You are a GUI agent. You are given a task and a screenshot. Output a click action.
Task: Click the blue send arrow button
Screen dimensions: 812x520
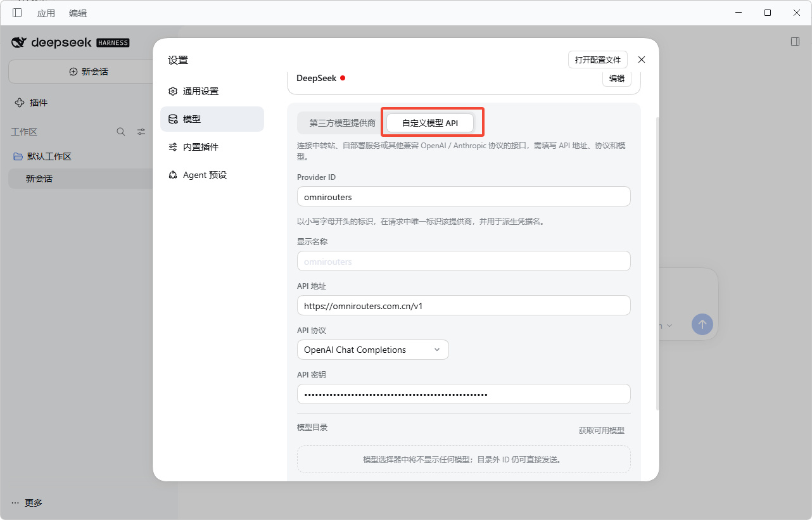(x=702, y=325)
